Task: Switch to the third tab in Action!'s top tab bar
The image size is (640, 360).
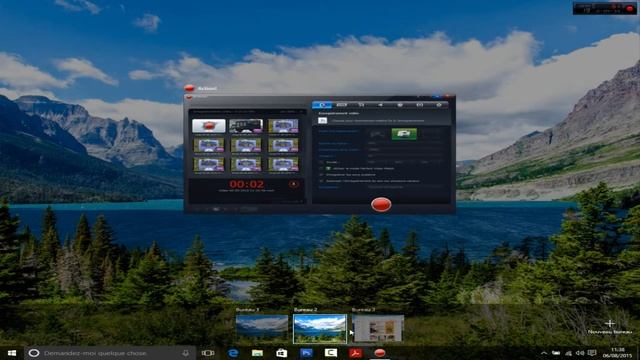Action: (361, 105)
